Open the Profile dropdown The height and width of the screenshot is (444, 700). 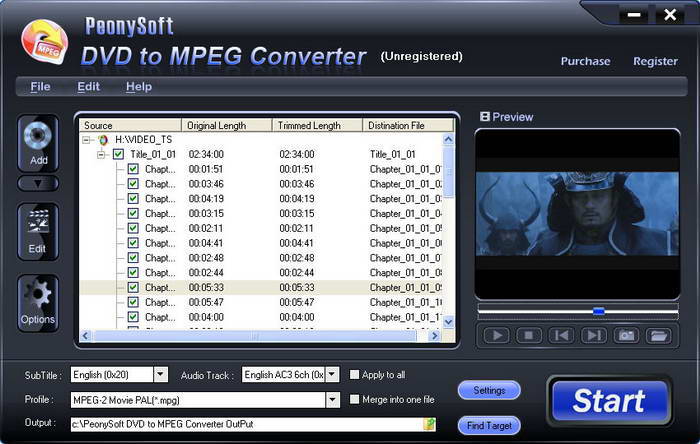click(x=333, y=399)
